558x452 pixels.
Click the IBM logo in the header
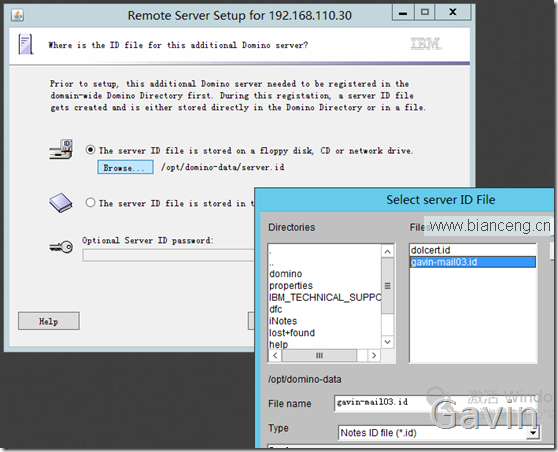click(426, 44)
